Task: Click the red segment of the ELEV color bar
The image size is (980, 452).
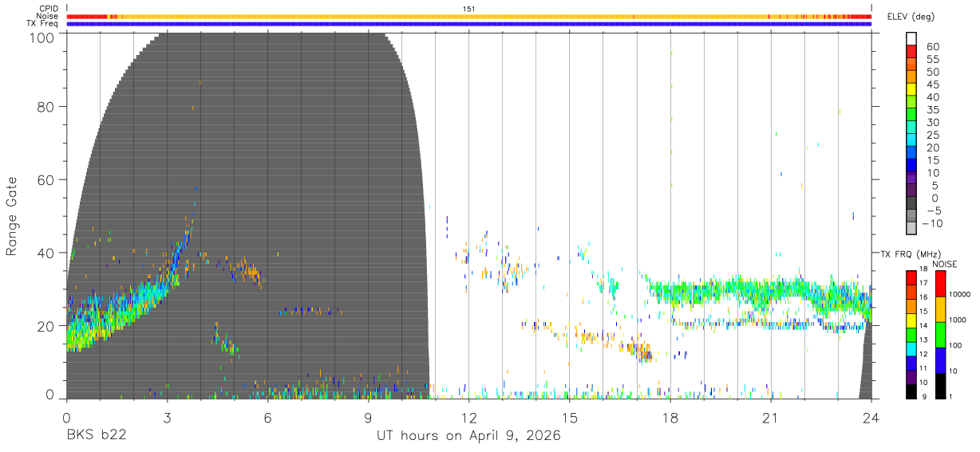Action: coord(911,50)
